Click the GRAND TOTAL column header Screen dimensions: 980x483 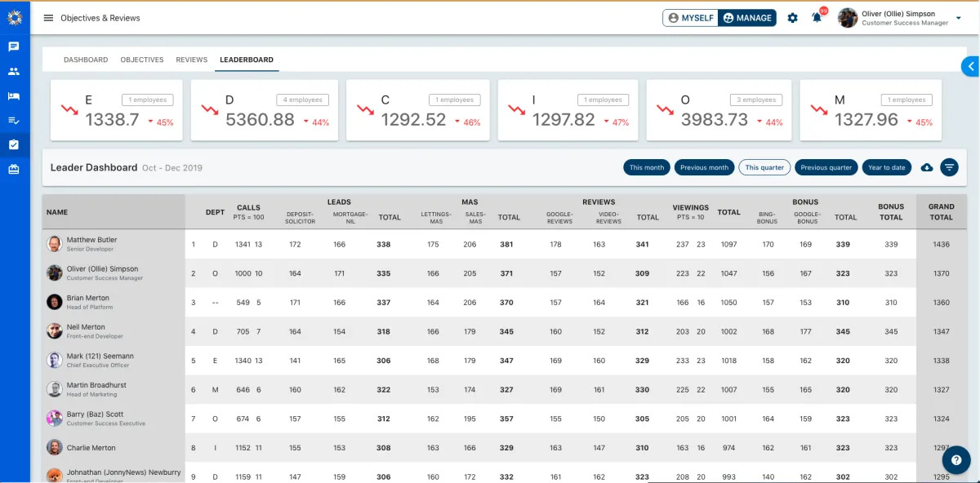coord(941,212)
